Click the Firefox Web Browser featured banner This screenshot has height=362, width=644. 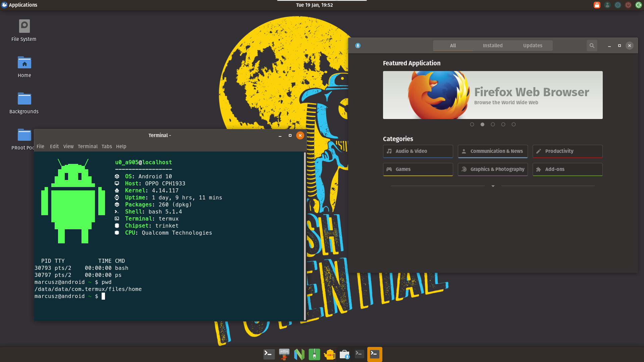(492, 95)
